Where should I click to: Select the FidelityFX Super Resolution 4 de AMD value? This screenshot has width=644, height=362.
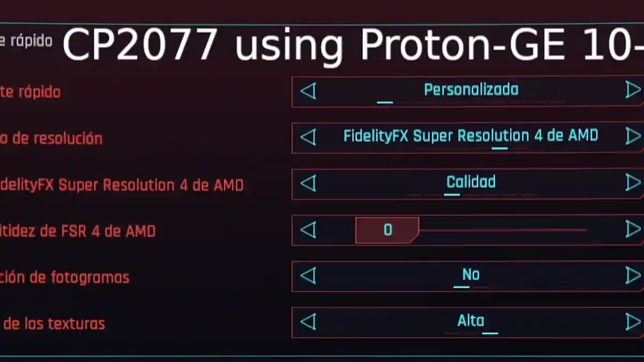point(471,136)
